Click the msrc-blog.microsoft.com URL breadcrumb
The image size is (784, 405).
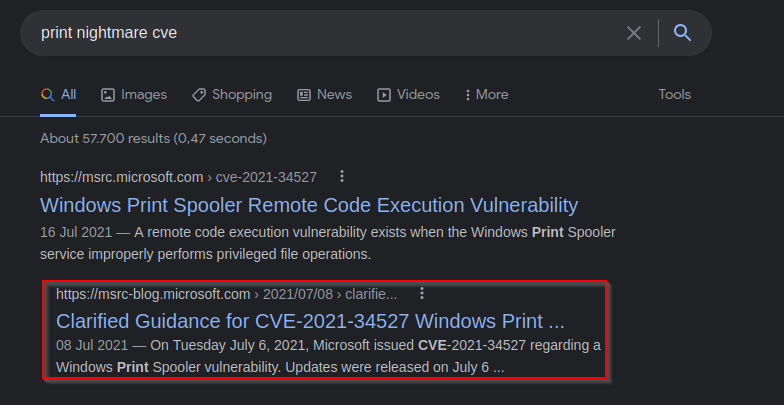tap(226, 294)
